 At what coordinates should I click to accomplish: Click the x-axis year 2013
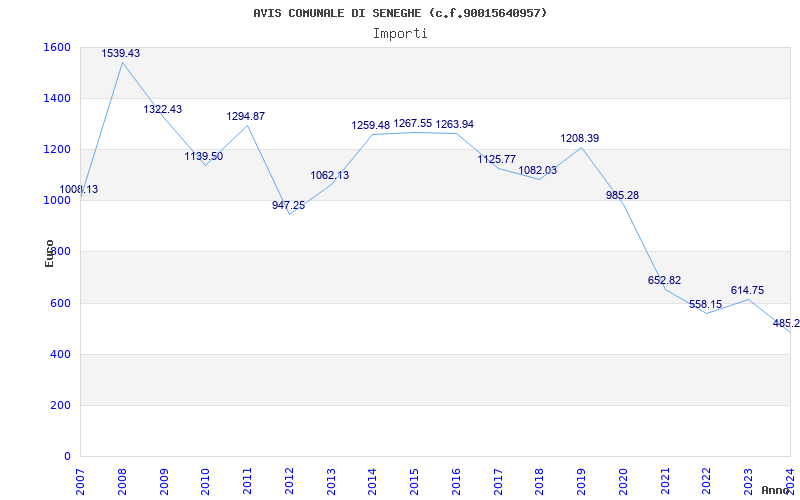(331, 482)
